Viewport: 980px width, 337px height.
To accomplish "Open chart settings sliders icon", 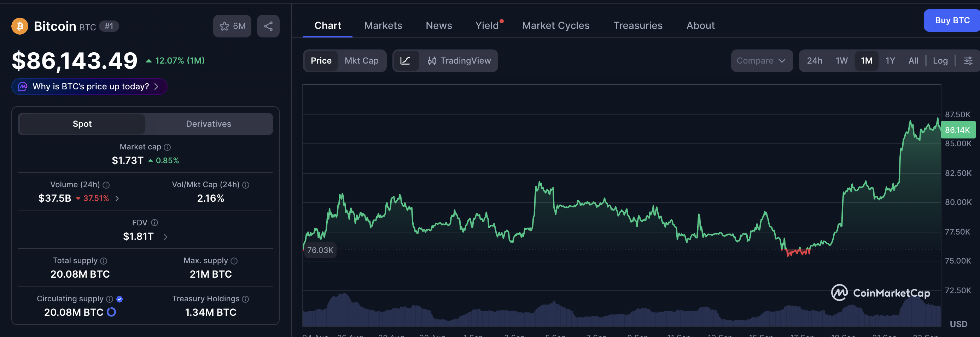I will pos(968,61).
